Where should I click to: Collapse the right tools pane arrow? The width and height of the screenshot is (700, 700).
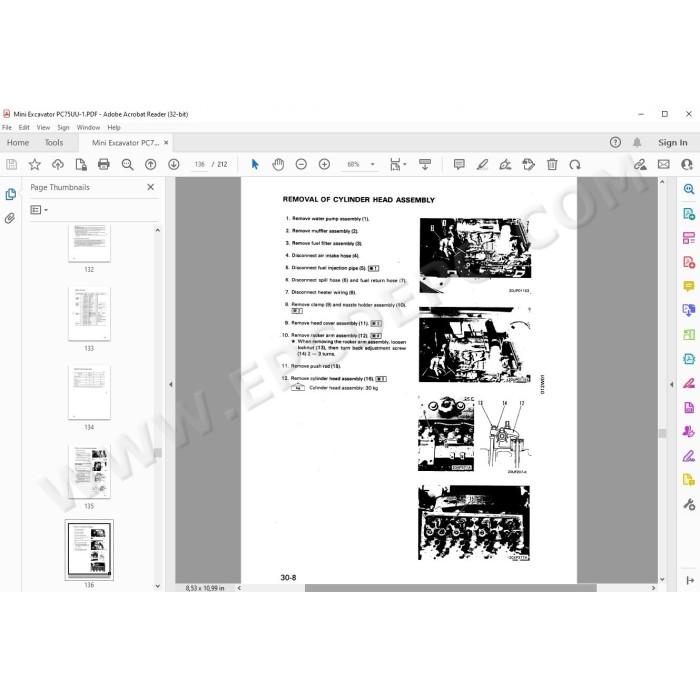tap(671, 384)
